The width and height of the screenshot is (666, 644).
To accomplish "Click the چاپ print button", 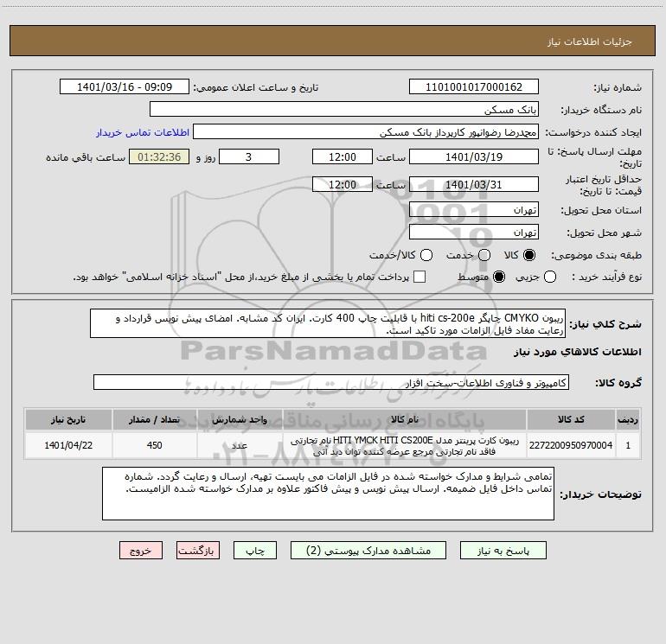I will [255, 551].
